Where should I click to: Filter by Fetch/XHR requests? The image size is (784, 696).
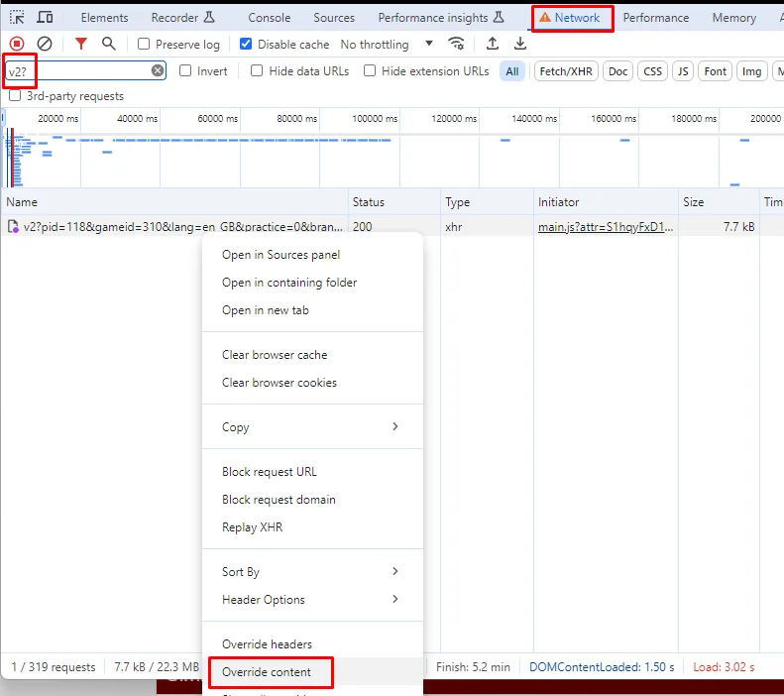(566, 71)
